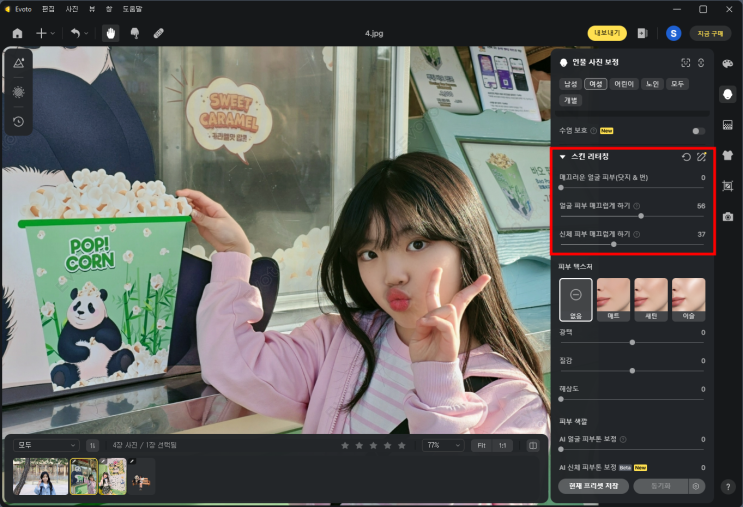Viewport: 743px width, 507px height.
Task: Open the 77% zoom level dropdown
Action: tap(443, 445)
